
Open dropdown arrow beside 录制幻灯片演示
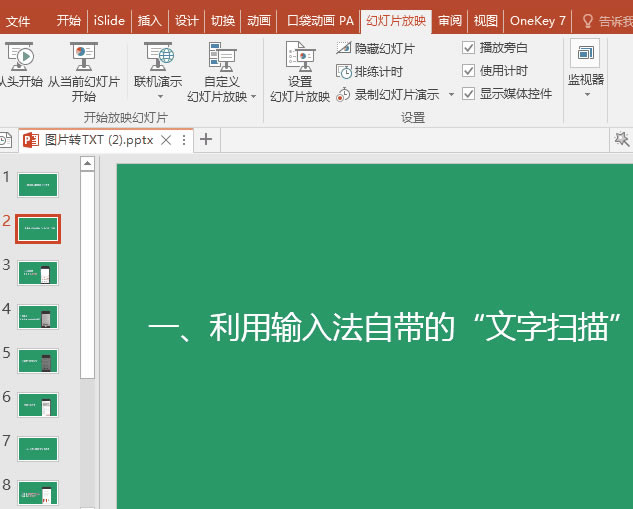pyautogui.click(x=451, y=95)
